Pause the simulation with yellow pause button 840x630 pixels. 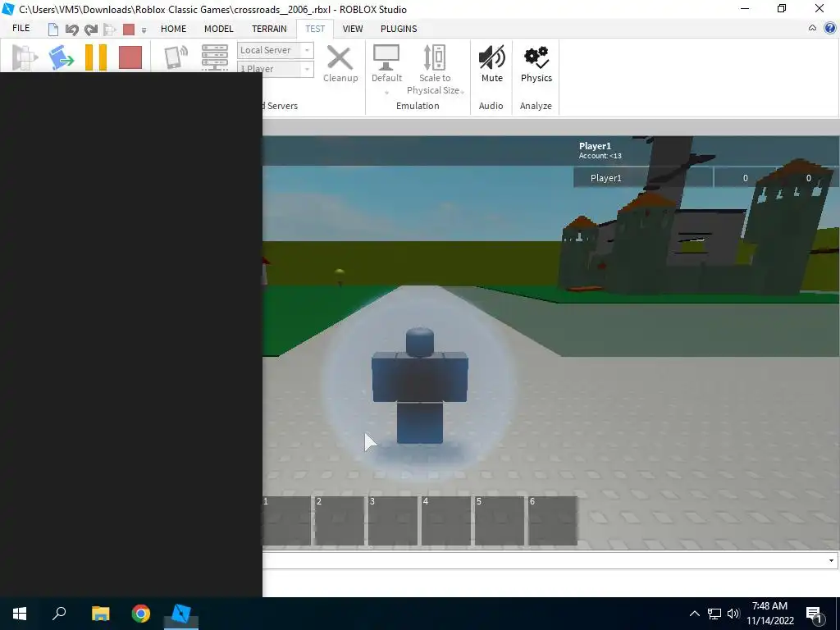coord(96,57)
